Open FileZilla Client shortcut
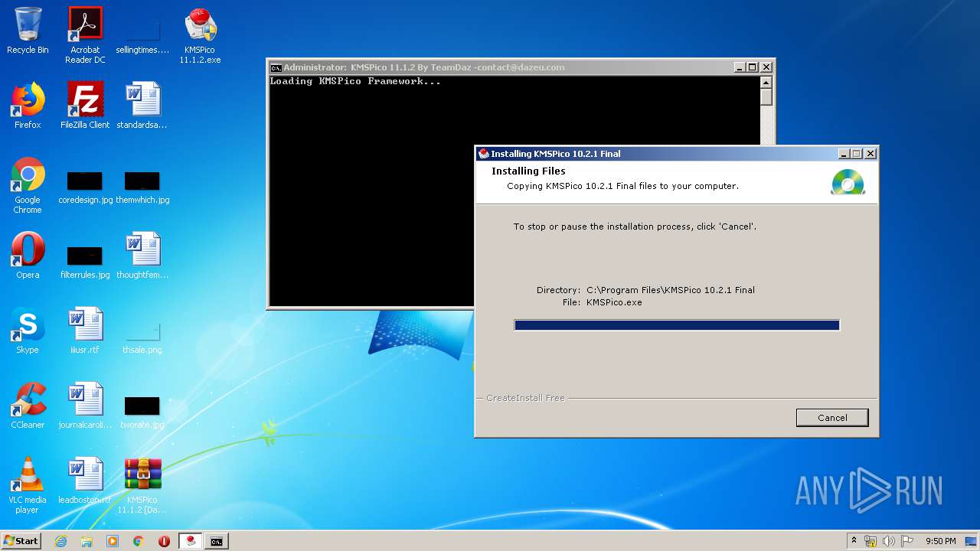 pos(85,106)
